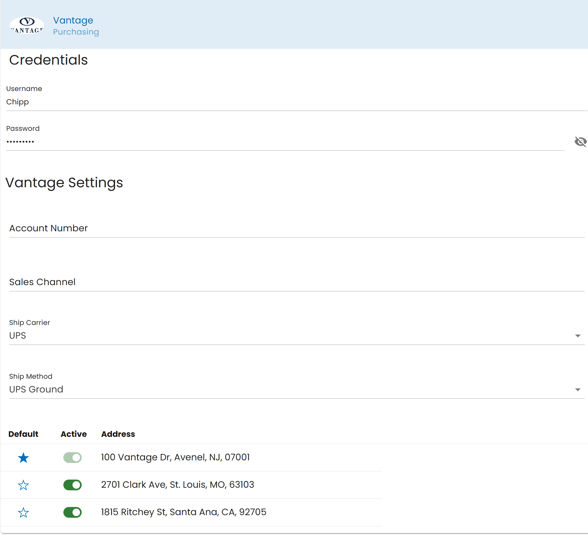Click the Sales Channel input field
Viewport: 588px width, 552px height.
coord(297,282)
